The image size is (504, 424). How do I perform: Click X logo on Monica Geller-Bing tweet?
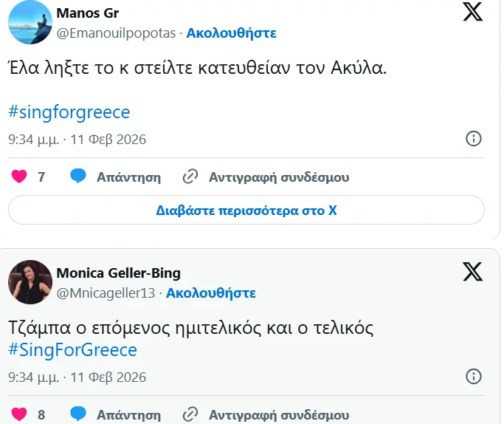[x=472, y=272]
